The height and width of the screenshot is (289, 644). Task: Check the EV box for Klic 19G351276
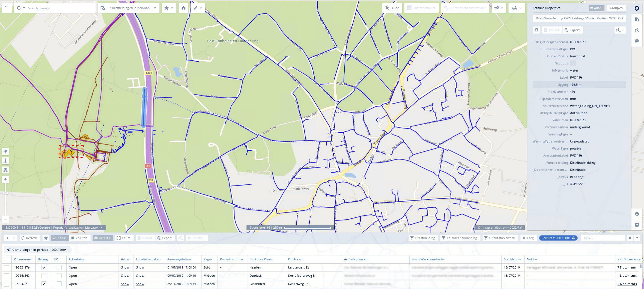[59, 267]
